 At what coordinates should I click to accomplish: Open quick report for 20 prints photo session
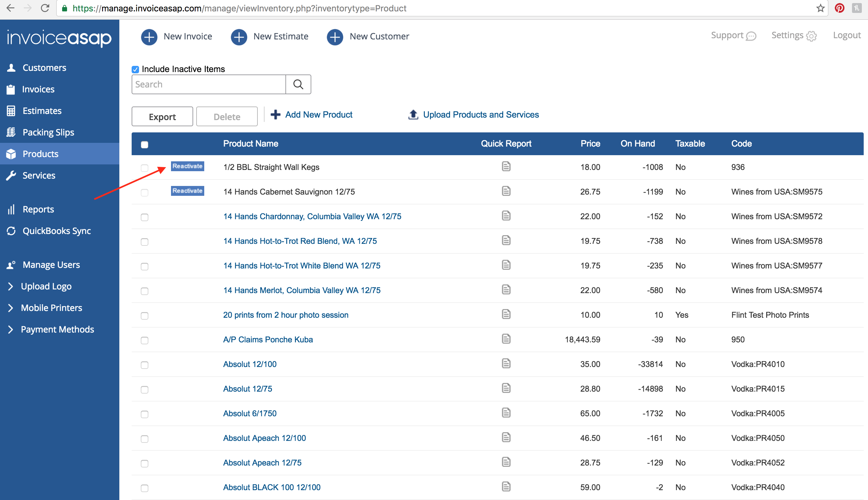click(506, 315)
